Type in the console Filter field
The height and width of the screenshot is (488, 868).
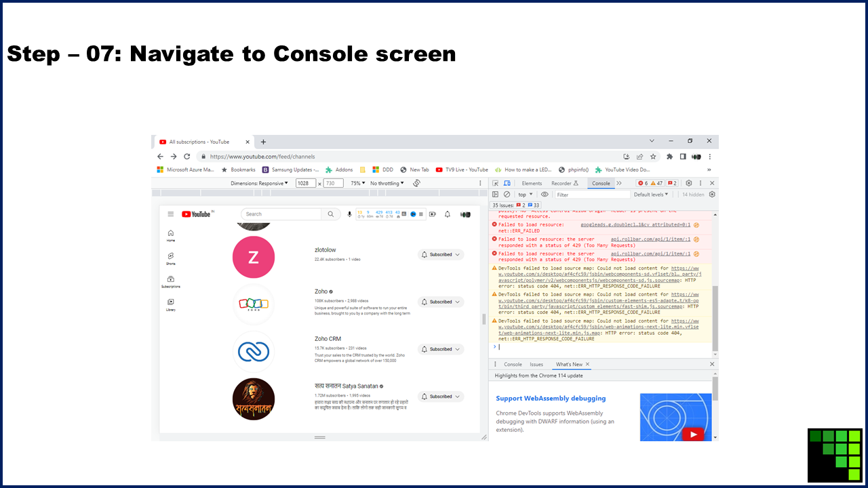coord(590,195)
